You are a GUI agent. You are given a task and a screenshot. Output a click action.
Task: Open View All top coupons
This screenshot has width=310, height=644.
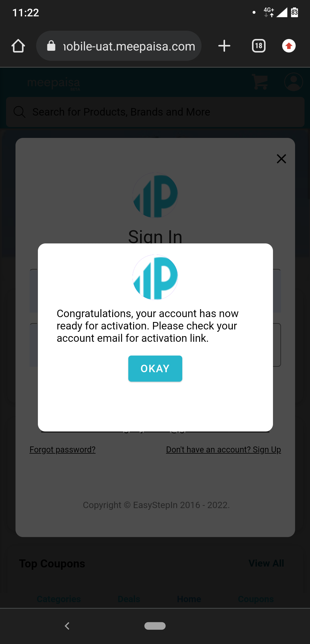point(266,563)
